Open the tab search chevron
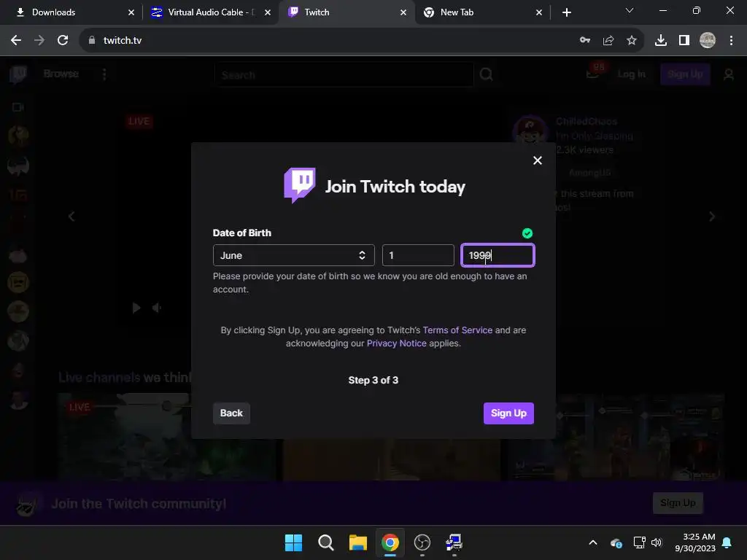747x560 pixels. [630, 10]
